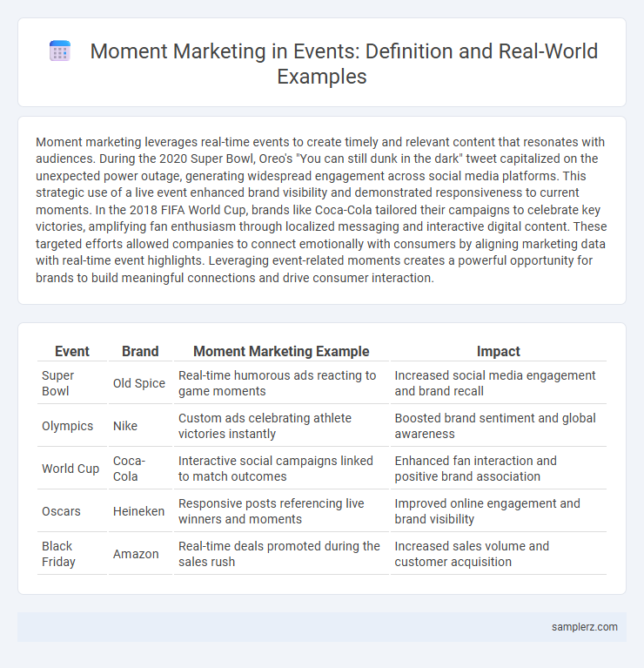Click "Enhanced fan interaction" impact cell
The height and width of the screenshot is (668, 644).
tap(499, 469)
